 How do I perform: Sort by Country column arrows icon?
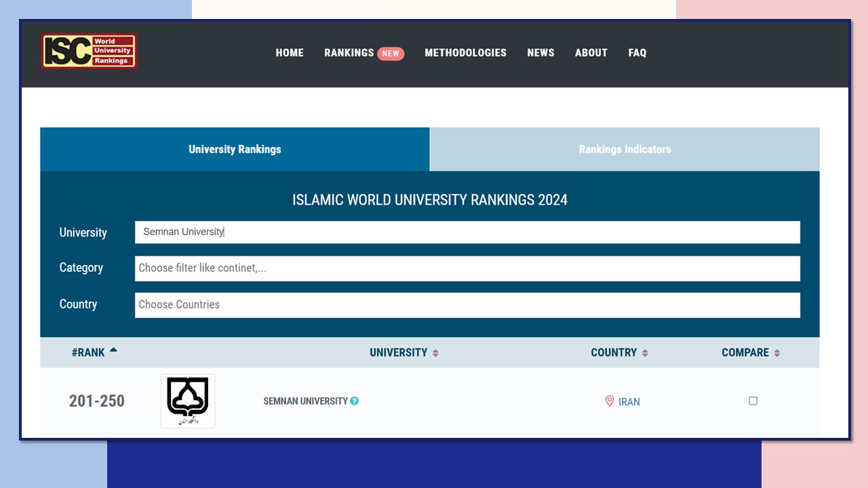pyautogui.click(x=645, y=353)
